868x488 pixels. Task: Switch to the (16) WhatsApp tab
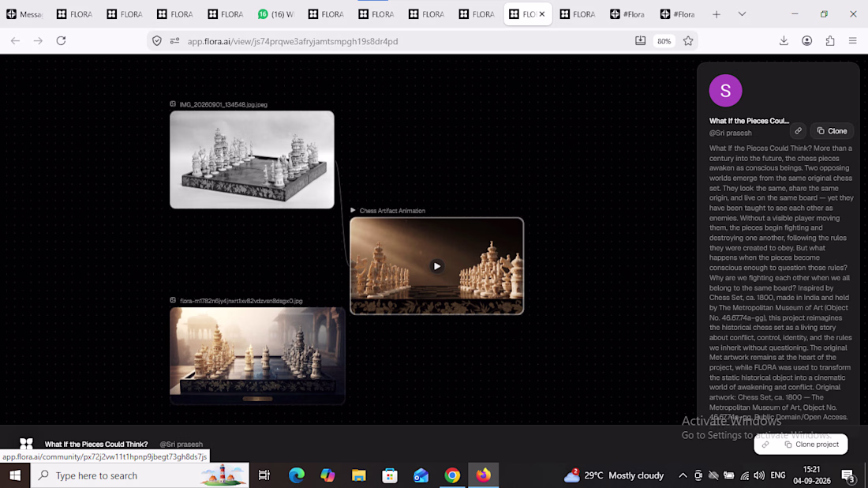coord(275,14)
